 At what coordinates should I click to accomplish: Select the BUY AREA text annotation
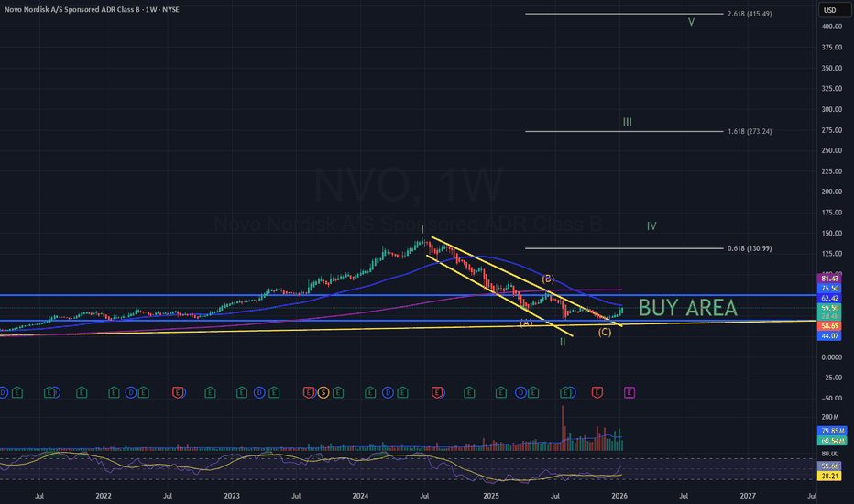pyautogui.click(x=688, y=308)
